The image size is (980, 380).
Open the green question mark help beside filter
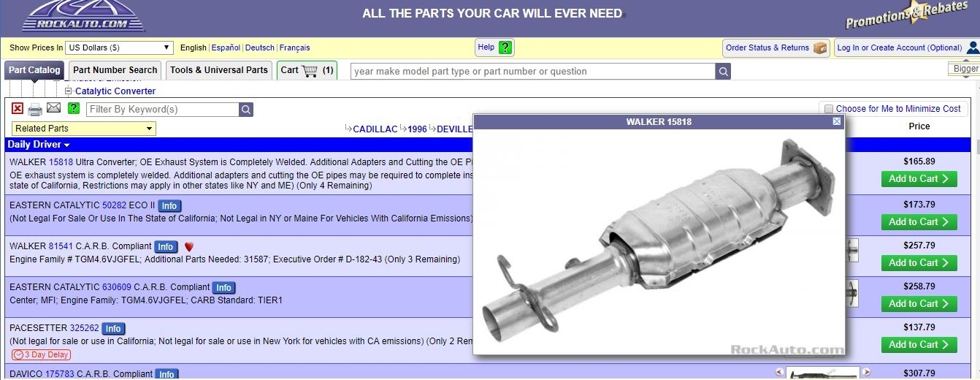click(x=74, y=108)
